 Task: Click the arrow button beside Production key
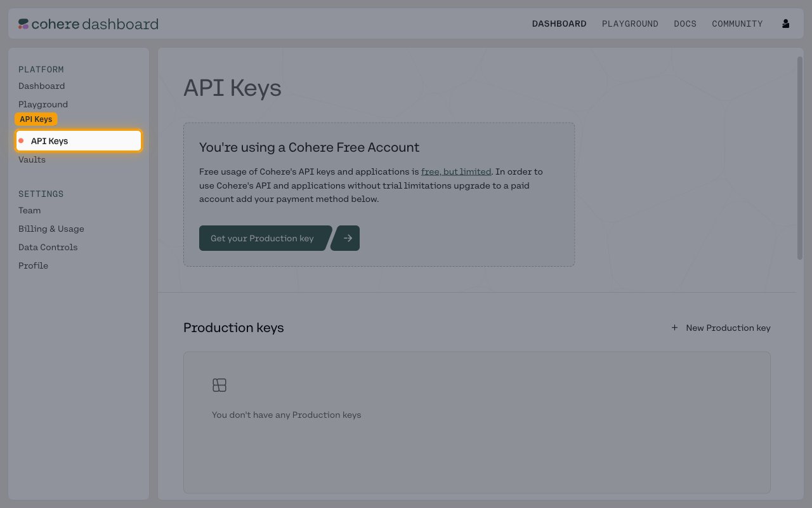click(x=346, y=238)
